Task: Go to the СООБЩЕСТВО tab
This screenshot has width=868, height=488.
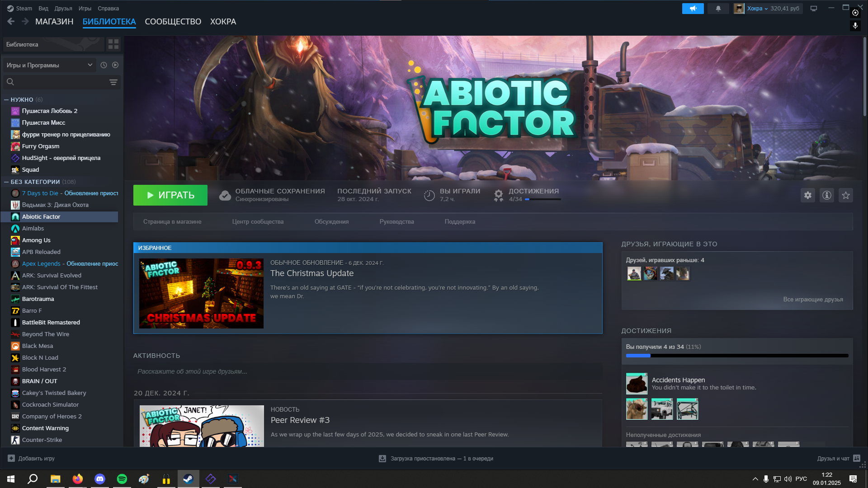Action: 173,22
